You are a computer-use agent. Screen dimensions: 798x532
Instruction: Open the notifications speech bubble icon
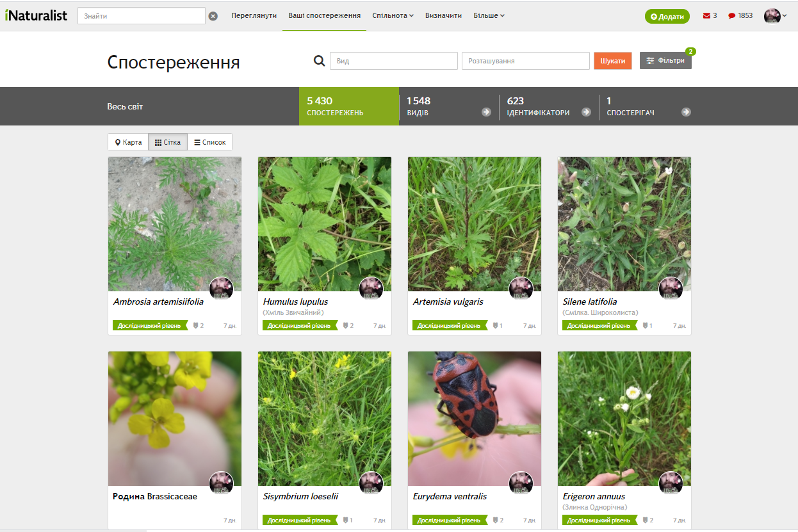731,16
